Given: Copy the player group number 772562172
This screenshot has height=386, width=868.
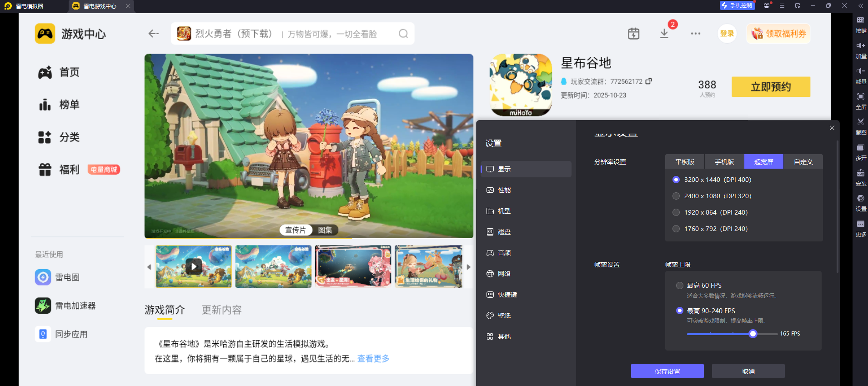Looking at the screenshot, I should click(649, 81).
